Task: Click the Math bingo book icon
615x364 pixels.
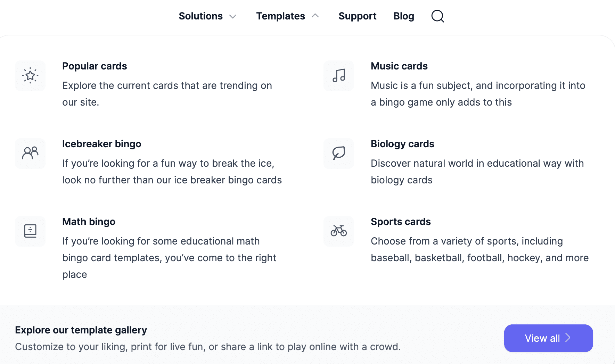Action: pos(30,231)
